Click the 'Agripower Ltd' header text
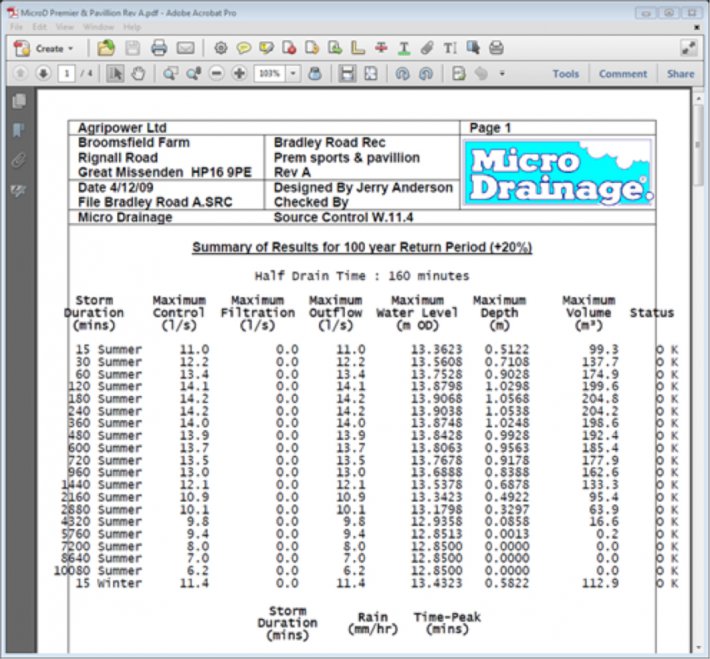Image resolution: width=710 pixels, height=659 pixels. 122,128
